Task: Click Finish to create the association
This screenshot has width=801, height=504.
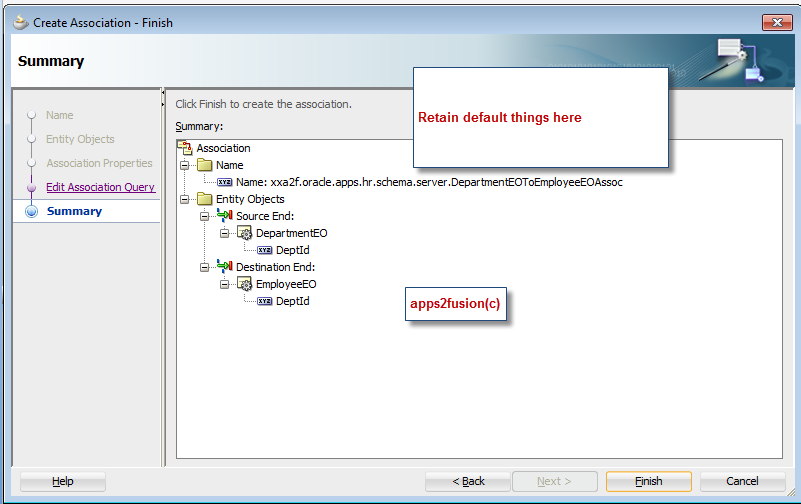Action: [649, 481]
